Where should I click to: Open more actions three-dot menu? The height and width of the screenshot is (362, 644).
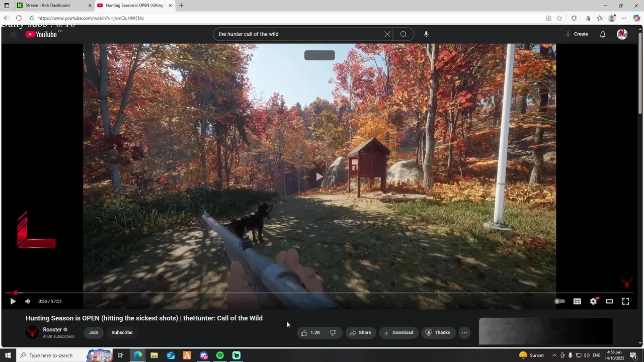(x=464, y=332)
